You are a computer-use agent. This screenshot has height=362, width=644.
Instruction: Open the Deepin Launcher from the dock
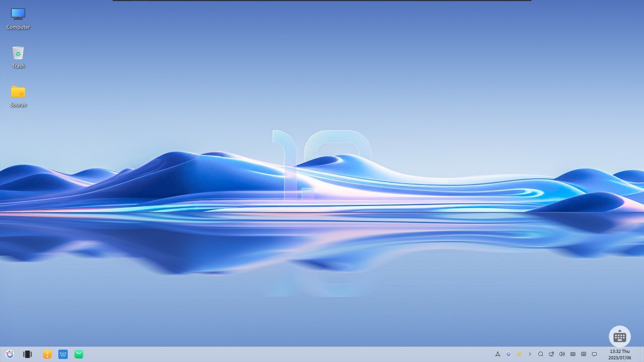tap(10, 354)
